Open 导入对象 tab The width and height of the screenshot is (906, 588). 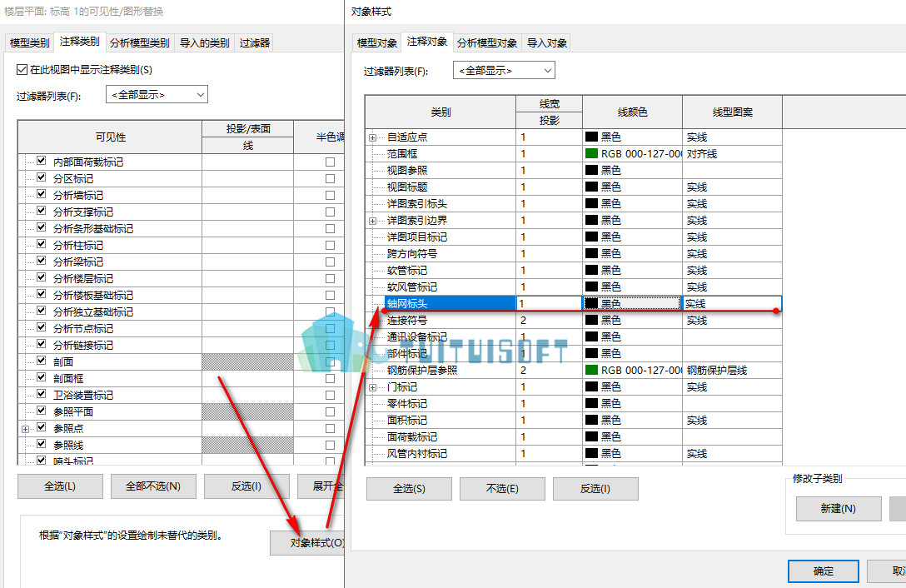[546, 42]
